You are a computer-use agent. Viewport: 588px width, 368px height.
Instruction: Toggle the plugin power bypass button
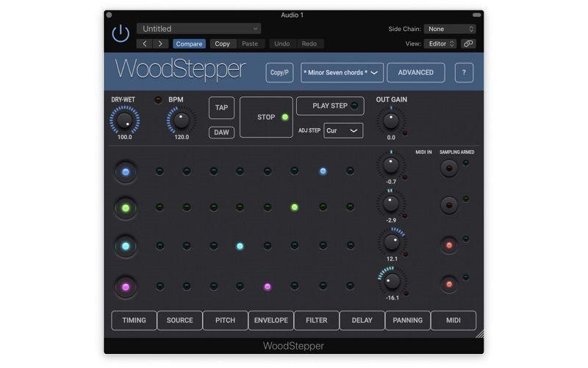coord(121,33)
